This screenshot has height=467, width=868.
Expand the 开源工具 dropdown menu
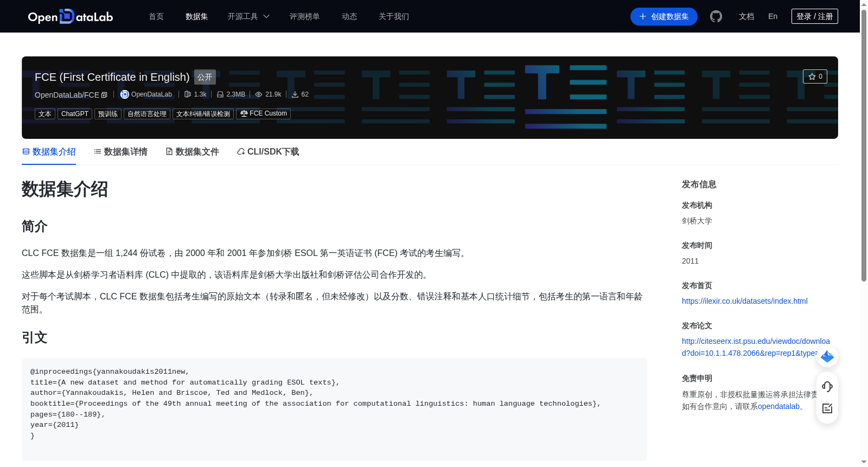[x=248, y=16]
